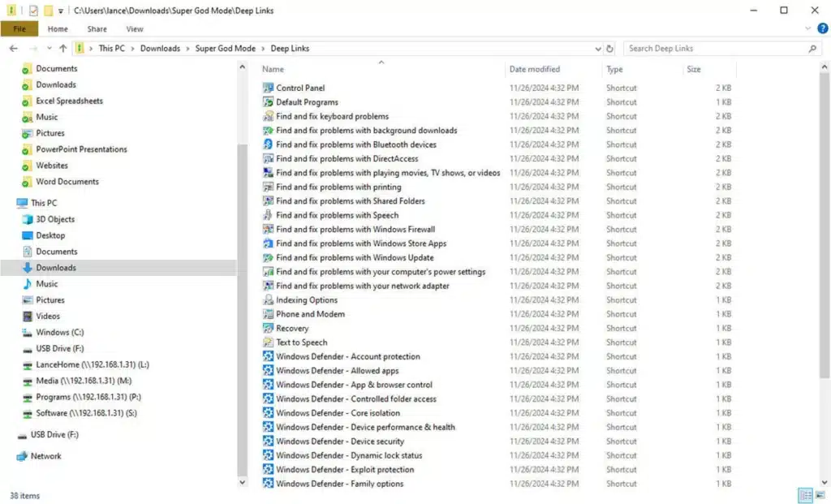Expand the address bar history dropdown
This screenshot has width=831, height=504.
(x=598, y=49)
